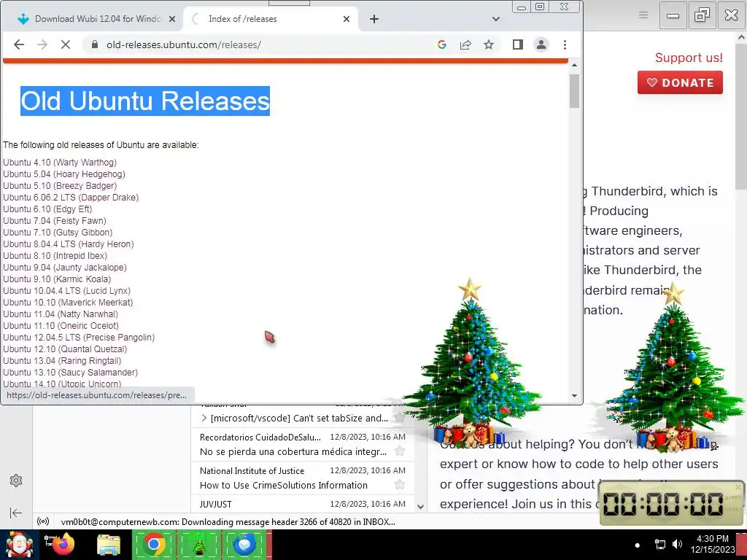Open Chrome three-dot menu
Image resolution: width=747 pixels, height=560 pixels.
pos(565,44)
